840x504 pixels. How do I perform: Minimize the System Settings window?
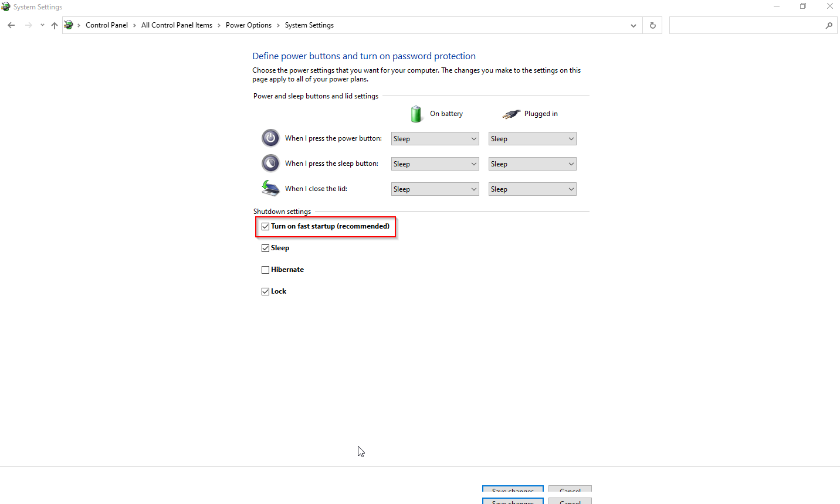coord(777,6)
